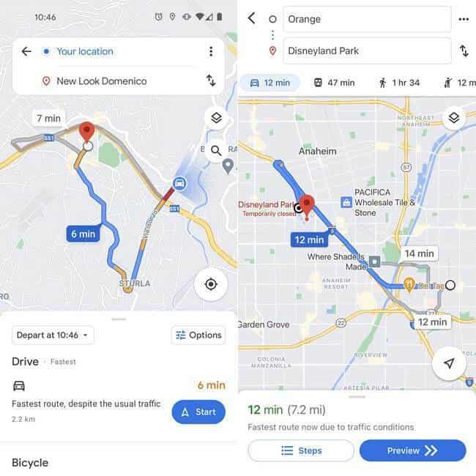Open map layers button on left map

(216, 118)
